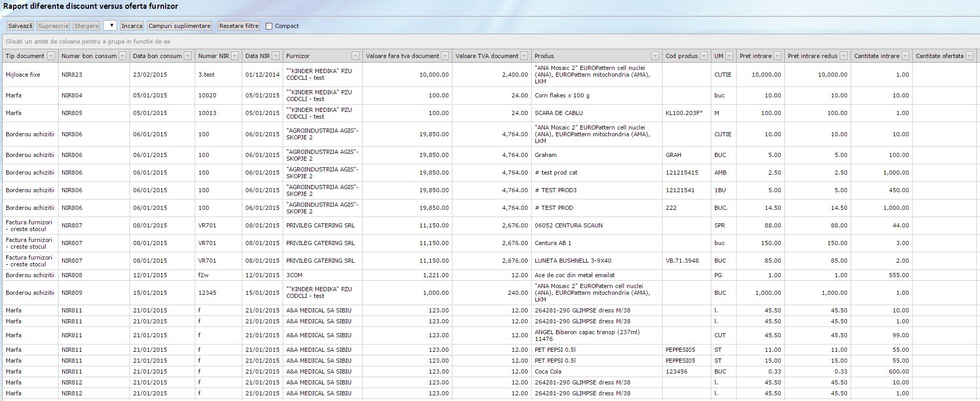Open Campuri suplimentare options
980x401 pixels.
[x=179, y=26]
